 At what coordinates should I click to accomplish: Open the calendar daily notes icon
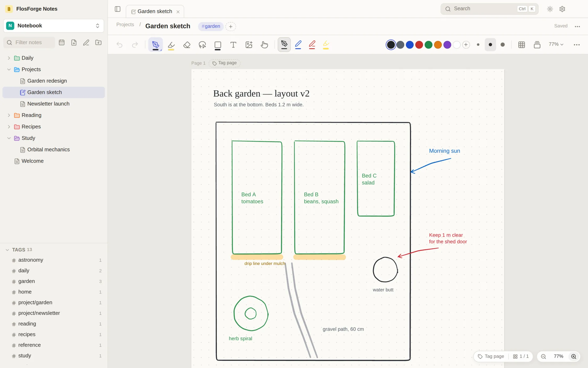(x=62, y=43)
